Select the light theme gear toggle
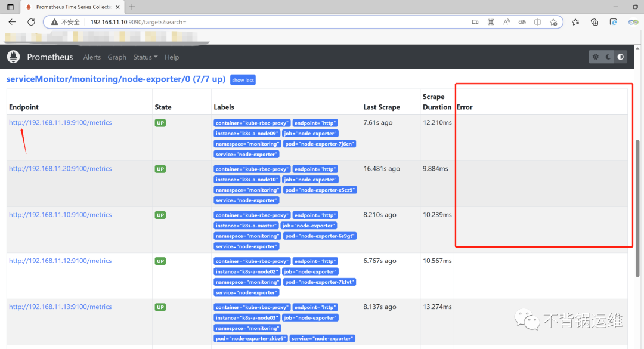 (596, 57)
